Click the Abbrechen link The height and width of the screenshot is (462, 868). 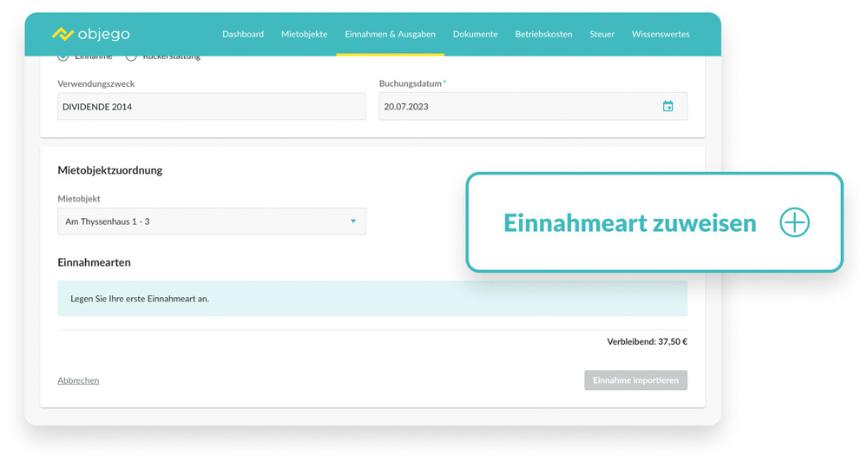click(78, 380)
